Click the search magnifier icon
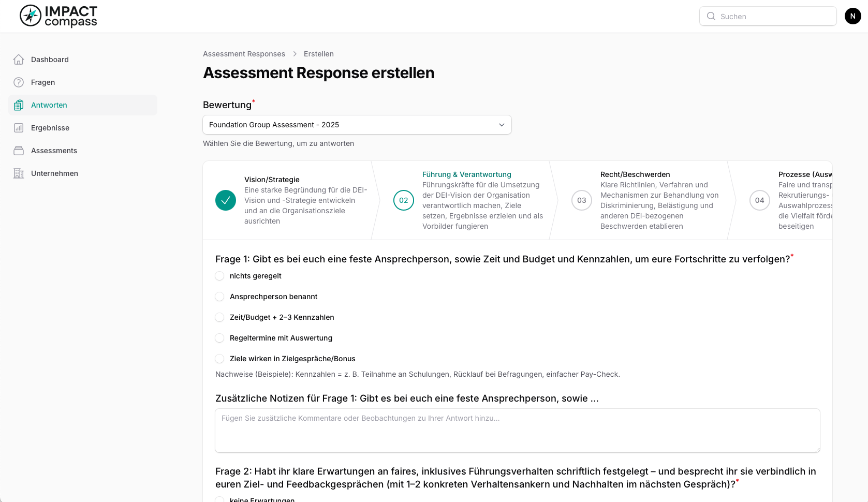 (x=711, y=16)
